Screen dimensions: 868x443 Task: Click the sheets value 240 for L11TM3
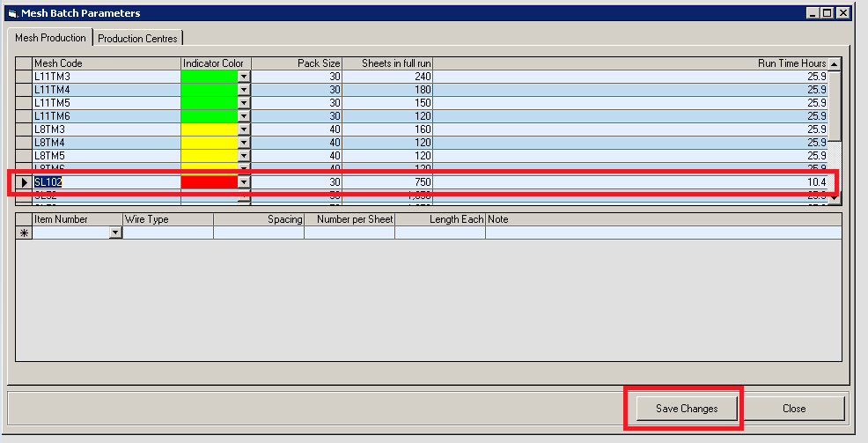pos(387,77)
